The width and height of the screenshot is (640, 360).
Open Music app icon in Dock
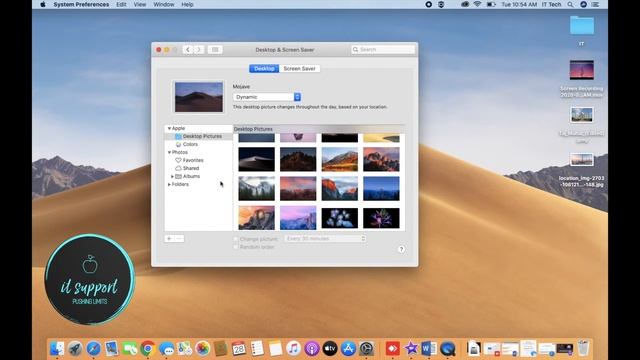(293, 349)
